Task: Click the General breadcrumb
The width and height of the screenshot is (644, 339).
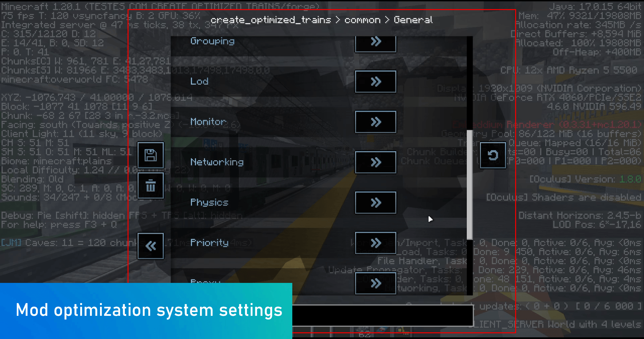Action: (413, 20)
